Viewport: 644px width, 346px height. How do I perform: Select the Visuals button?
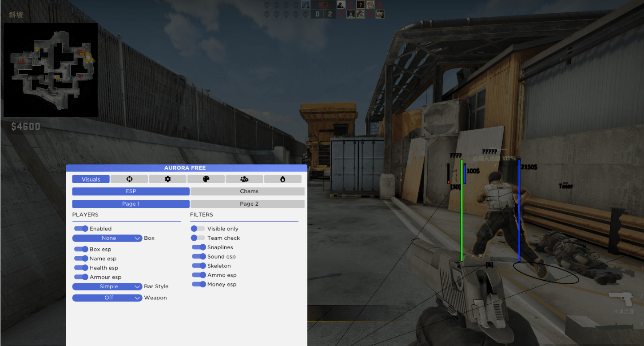(x=91, y=179)
